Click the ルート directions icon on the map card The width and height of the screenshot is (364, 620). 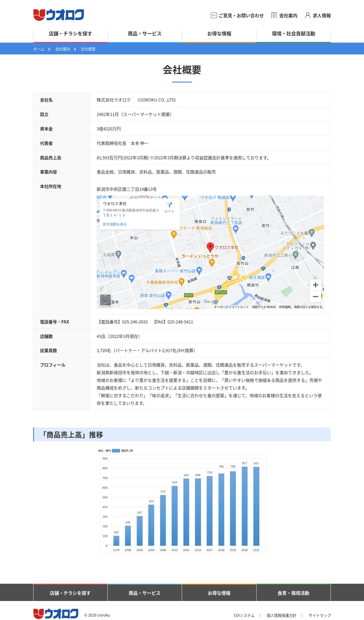(170, 205)
